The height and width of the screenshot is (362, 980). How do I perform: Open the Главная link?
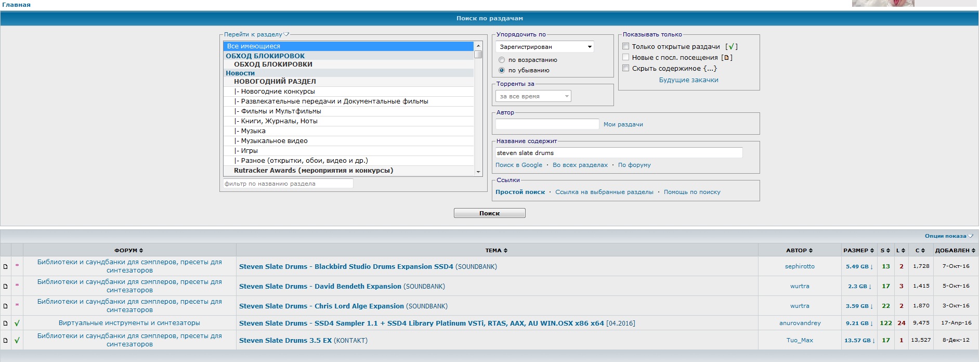pos(16,5)
